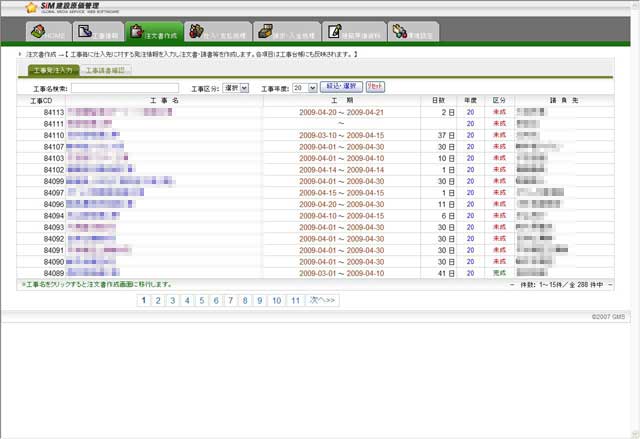
Task: Switch to the 工事発注入力 sub-tab
Action: [x=52, y=71]
